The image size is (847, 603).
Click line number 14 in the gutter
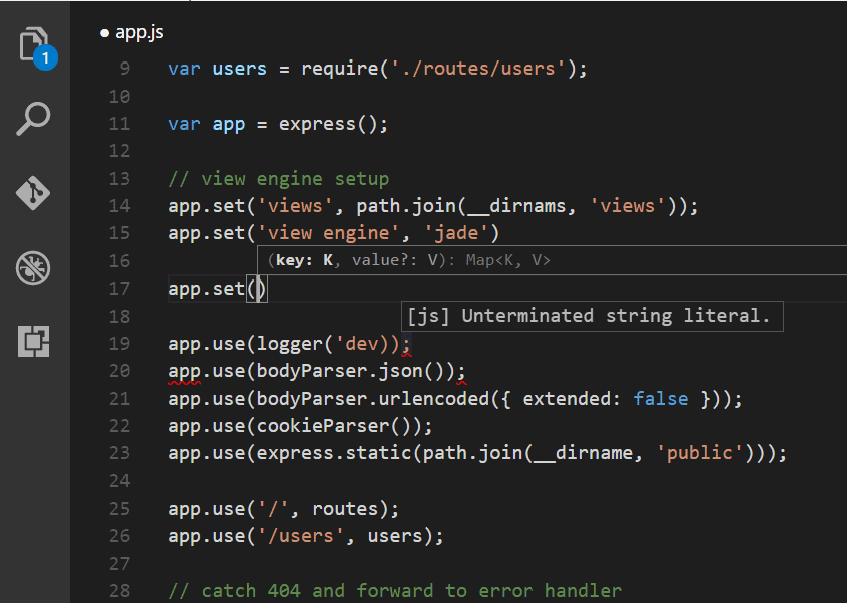point(119,206)
